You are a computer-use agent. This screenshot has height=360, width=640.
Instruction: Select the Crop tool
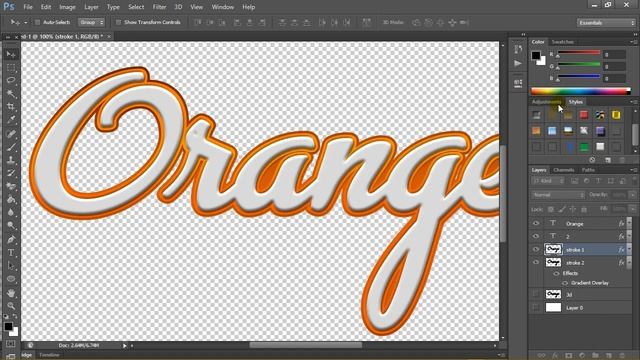[x=11, y=107]
